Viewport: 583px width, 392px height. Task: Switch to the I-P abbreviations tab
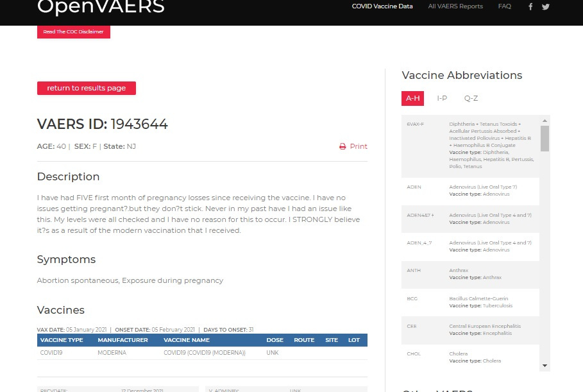tap(442, 99)
